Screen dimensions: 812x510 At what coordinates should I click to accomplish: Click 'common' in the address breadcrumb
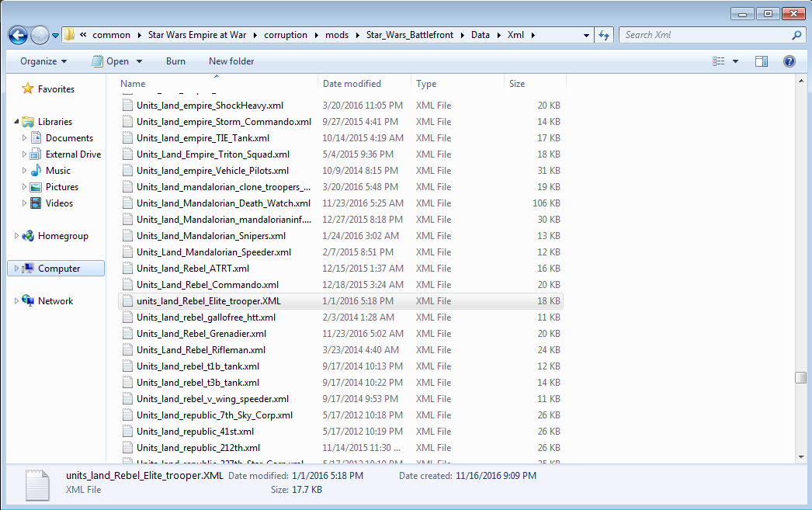(x=111, y=35)
